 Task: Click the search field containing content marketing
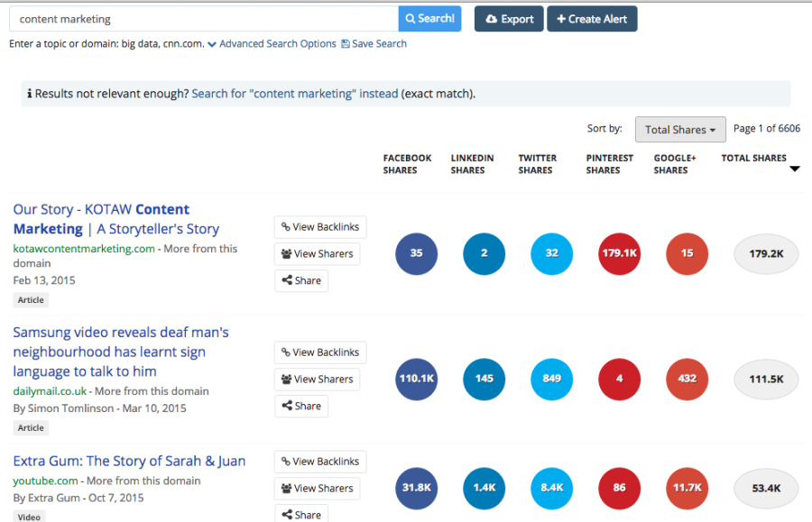(x=203, y=19)
